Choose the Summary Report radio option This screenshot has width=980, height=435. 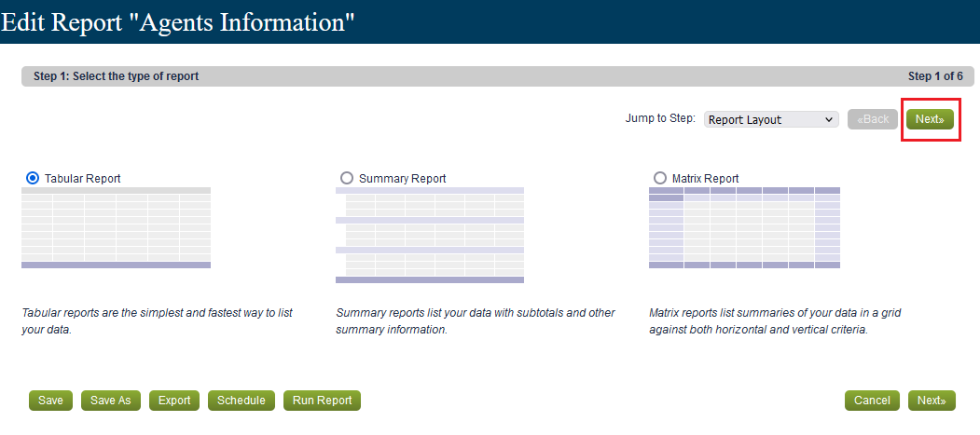pos(347,179)
